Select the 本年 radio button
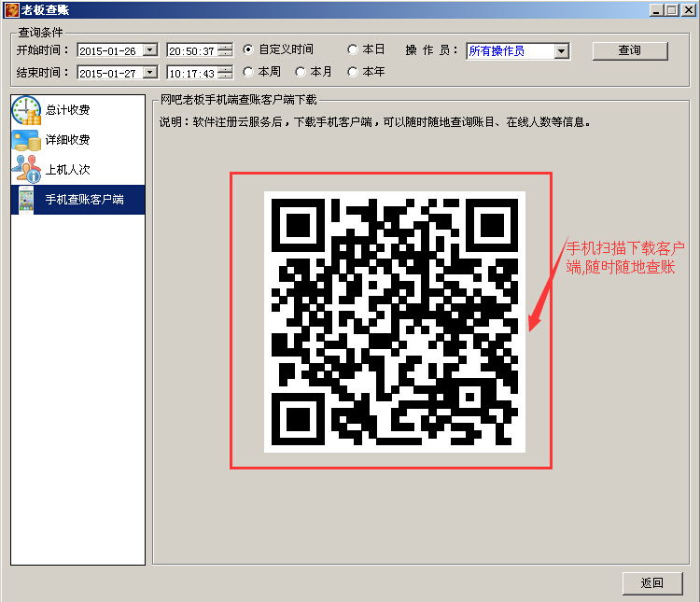 click(353, 72)
